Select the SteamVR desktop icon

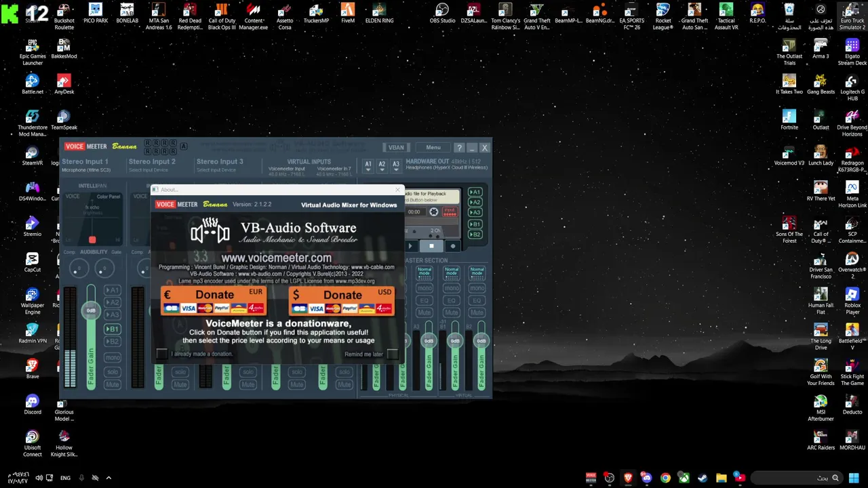tap(32, 156)
